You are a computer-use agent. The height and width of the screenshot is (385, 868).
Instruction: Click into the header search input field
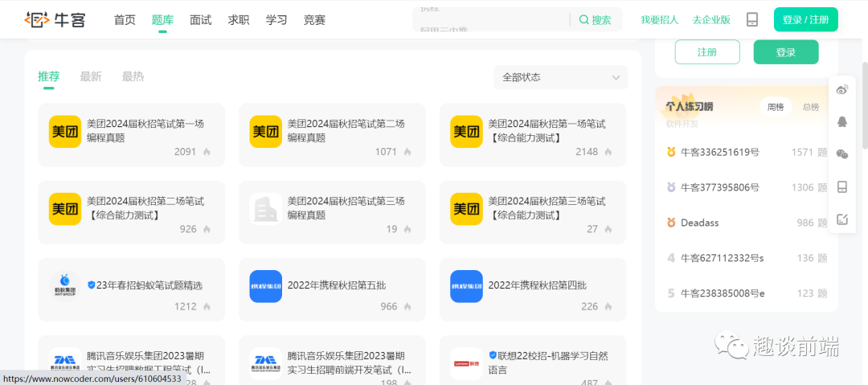click(490, 20)
